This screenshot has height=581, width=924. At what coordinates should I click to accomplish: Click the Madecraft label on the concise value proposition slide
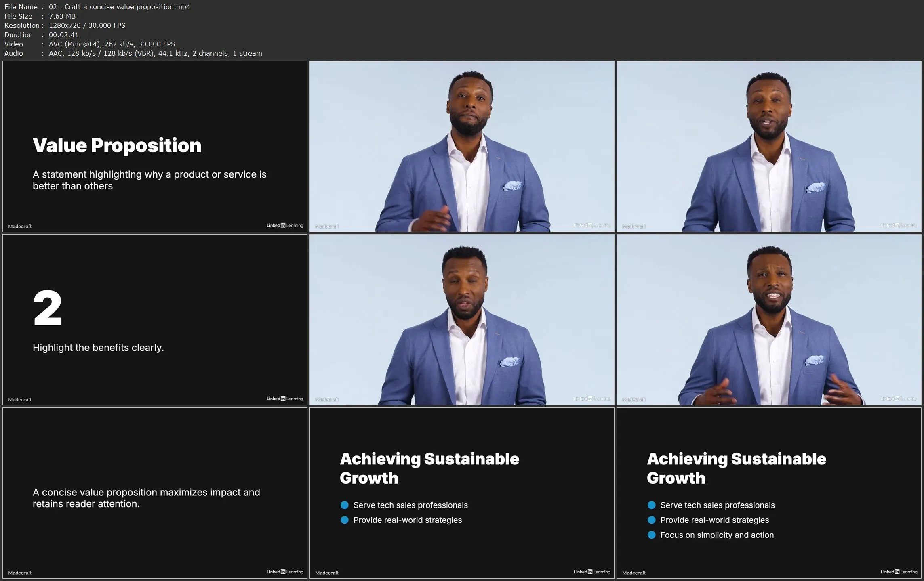[x=20, y=573]
